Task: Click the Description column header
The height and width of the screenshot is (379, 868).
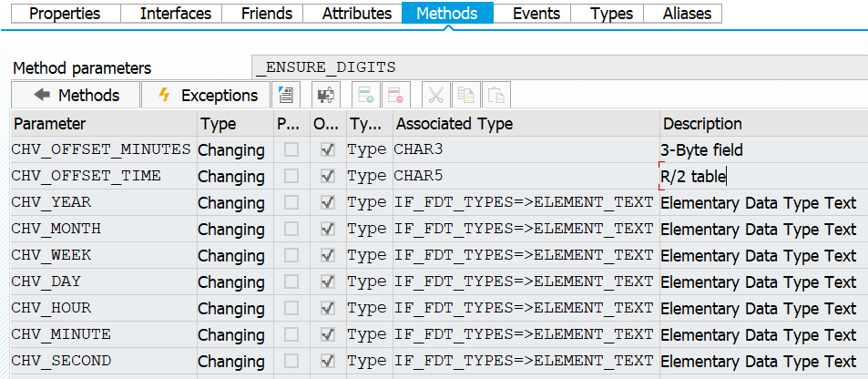Action: pos(763,123)
